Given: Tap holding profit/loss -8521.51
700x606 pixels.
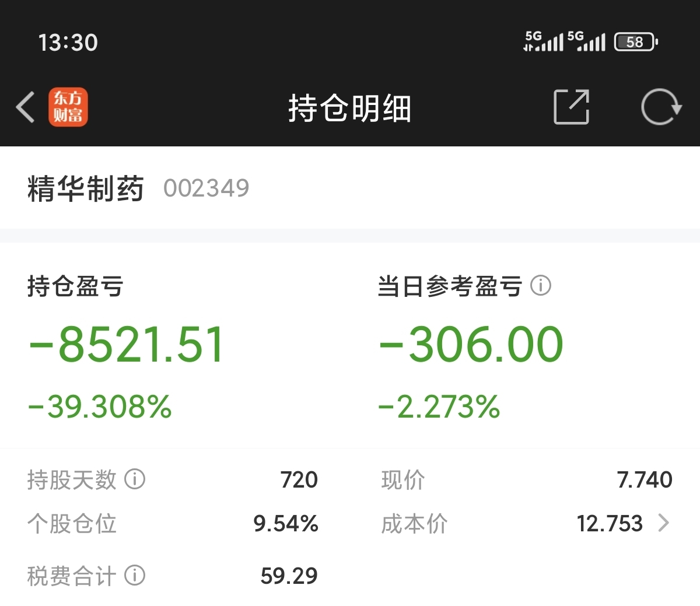Looking at the screenshot, I should pos(126,344).
